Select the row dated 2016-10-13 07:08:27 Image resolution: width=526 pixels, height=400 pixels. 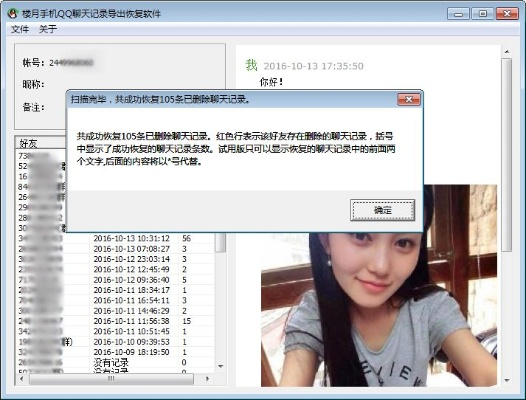[115, 249]
